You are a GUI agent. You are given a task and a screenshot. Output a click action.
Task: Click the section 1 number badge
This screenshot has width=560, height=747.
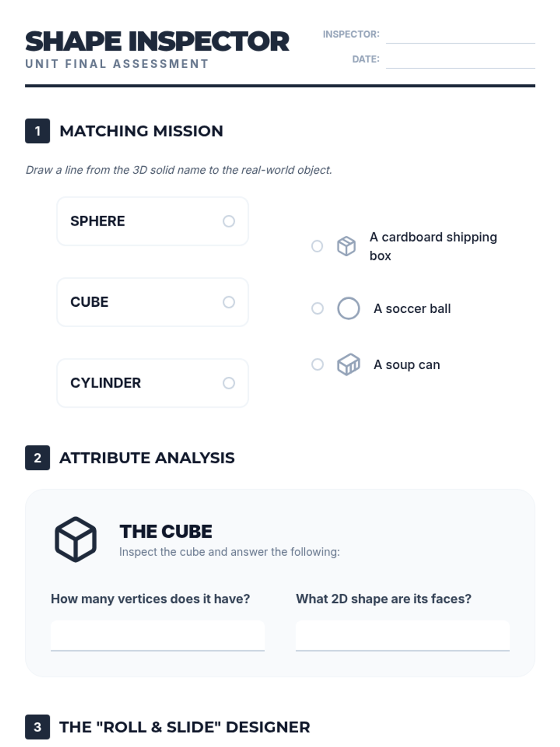37,131
